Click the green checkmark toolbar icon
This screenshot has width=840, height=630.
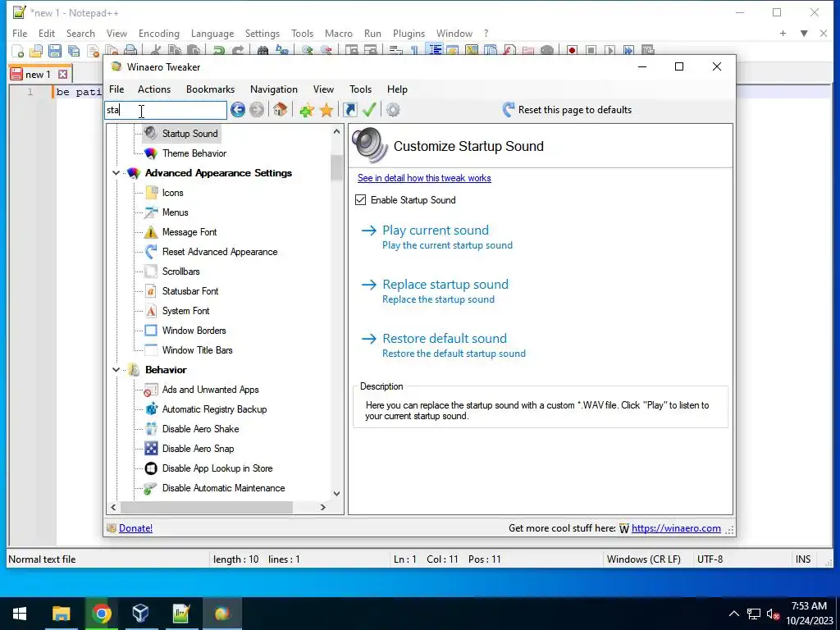click(x=369, y=110)
